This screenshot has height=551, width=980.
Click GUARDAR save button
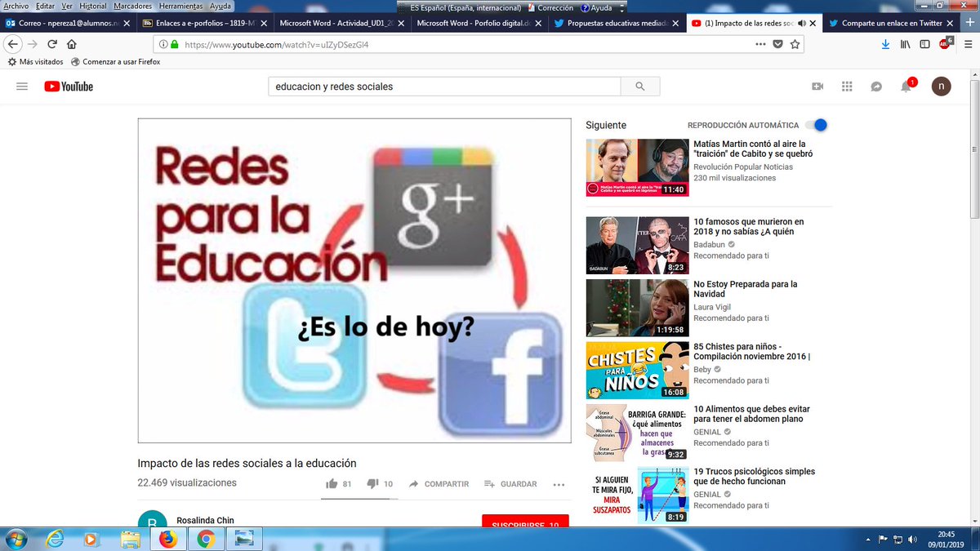pos(510,484)
